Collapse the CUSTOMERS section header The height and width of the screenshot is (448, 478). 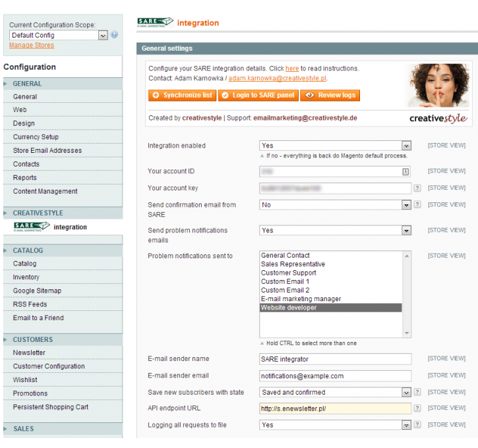pos(63,339)
